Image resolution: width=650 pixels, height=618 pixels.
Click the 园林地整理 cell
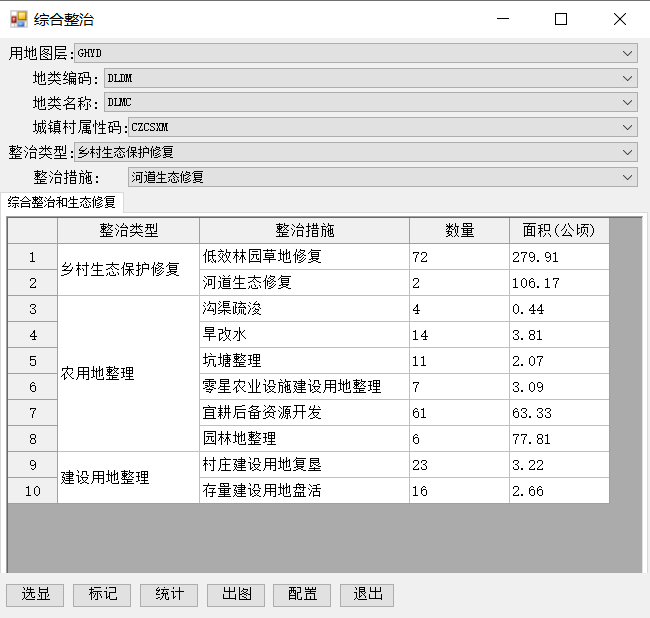coord(305,439)
